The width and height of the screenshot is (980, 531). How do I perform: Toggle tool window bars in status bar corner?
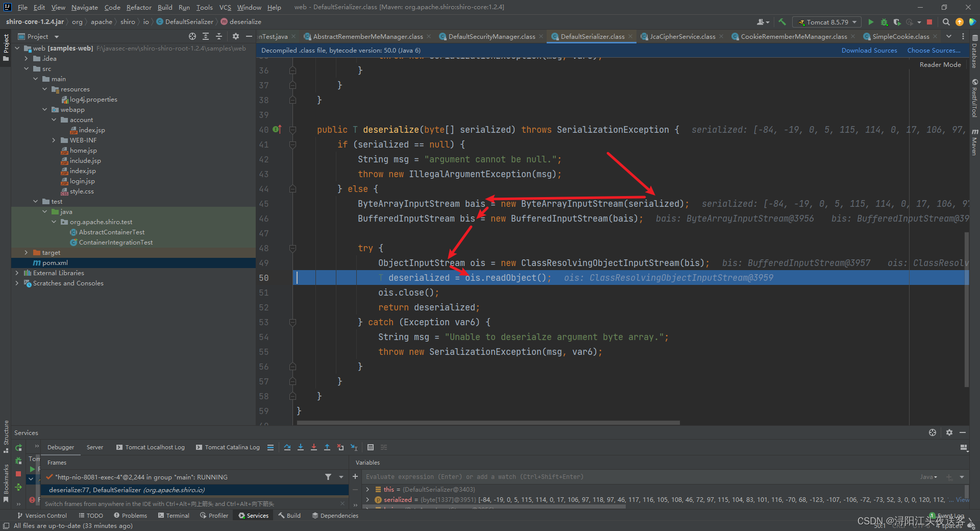[x=6, y=526]
